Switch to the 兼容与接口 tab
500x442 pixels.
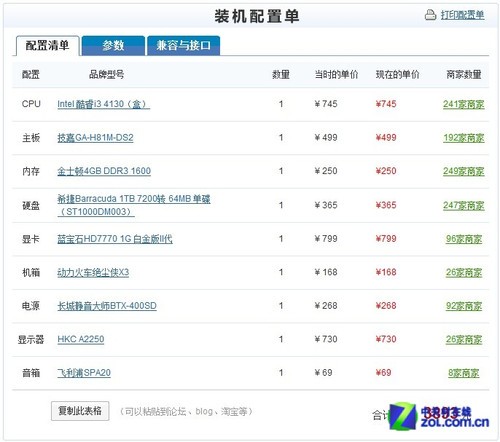(x=183, y=46)
